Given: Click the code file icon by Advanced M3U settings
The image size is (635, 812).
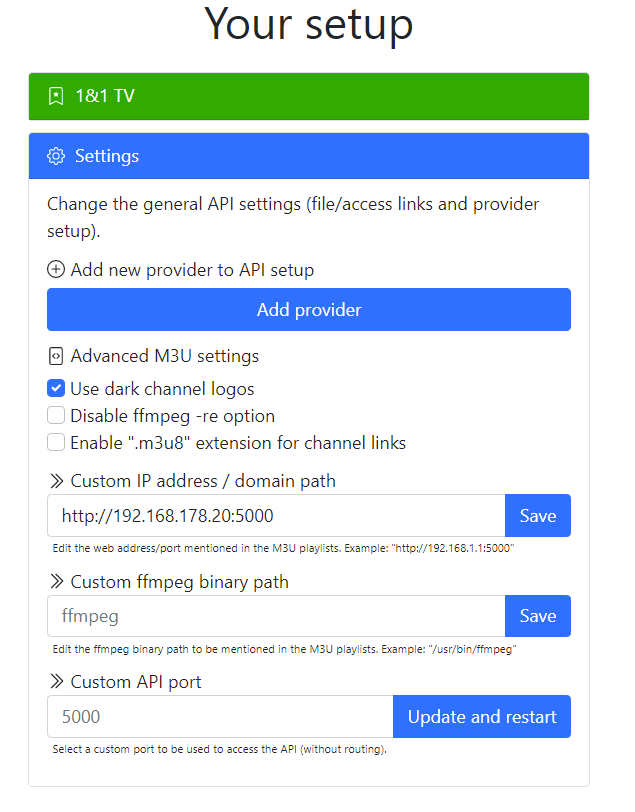Looking at the screenshot, I should pos(56,356).
